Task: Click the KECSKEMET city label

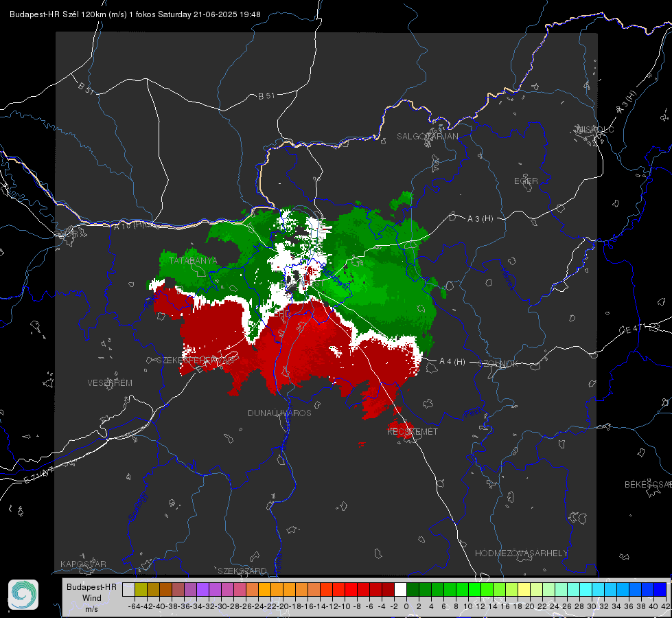Action: [x=413, y=431]
